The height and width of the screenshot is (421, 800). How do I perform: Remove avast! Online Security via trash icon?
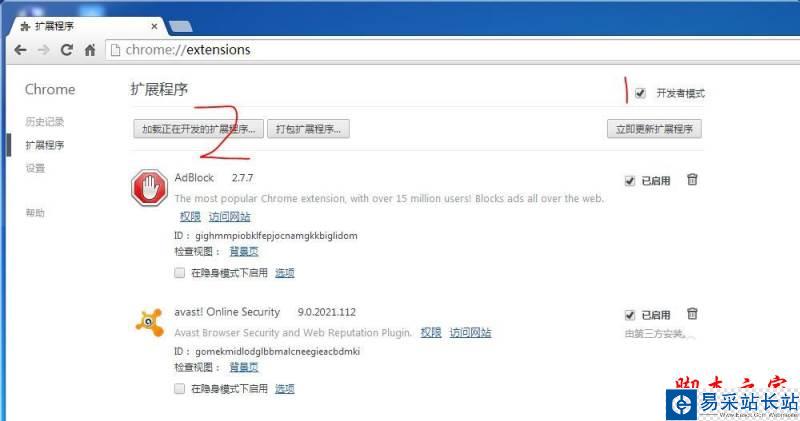(x=692, y=313)
